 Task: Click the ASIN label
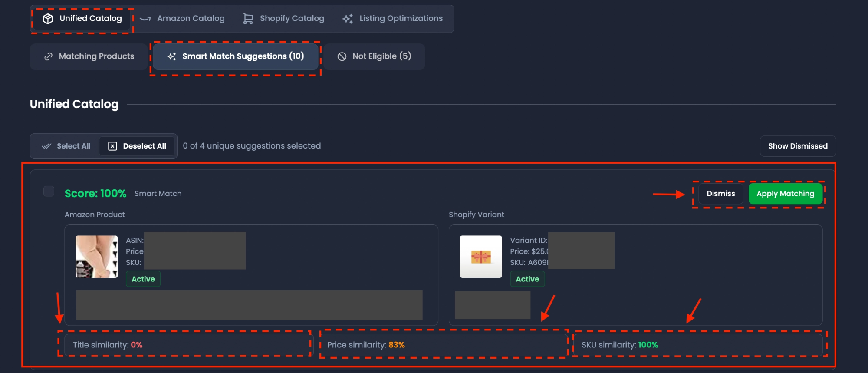coord(135,240)
